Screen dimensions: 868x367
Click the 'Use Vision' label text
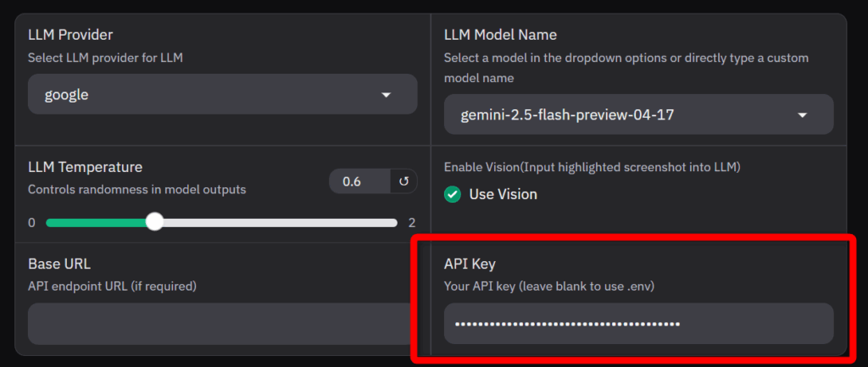pos(503,194)
